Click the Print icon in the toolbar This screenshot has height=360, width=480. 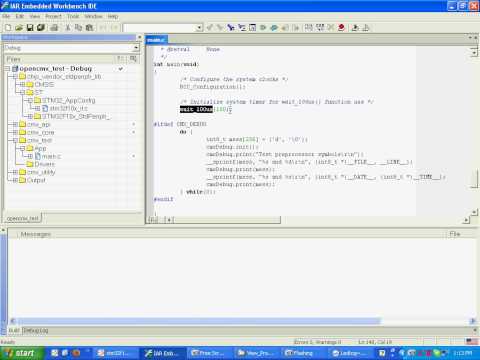[54, 28]
